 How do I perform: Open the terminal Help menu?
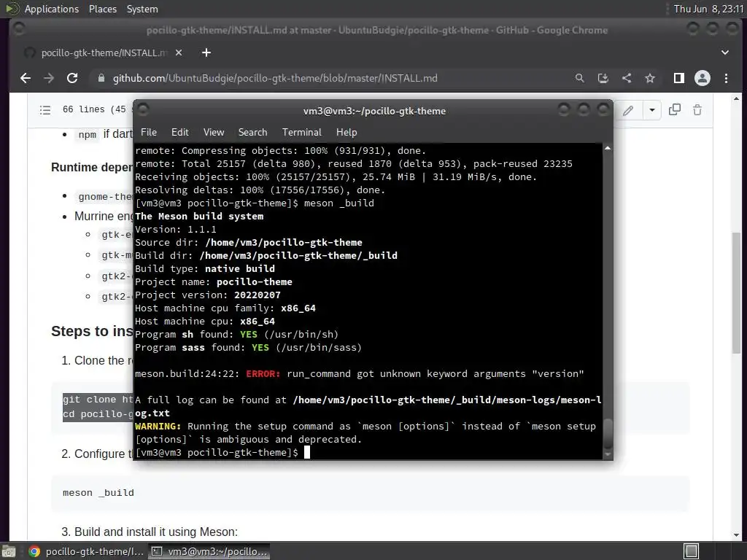click(x=347, y=132)
